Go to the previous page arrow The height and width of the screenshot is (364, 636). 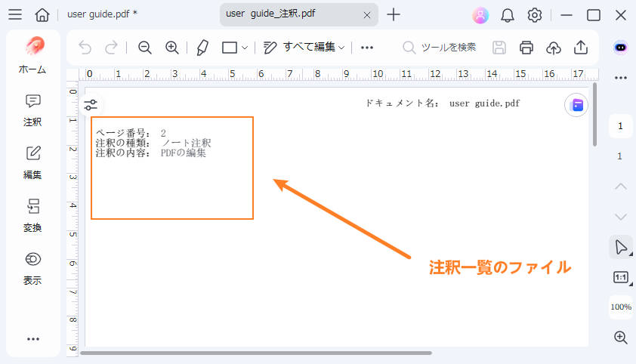621,186
